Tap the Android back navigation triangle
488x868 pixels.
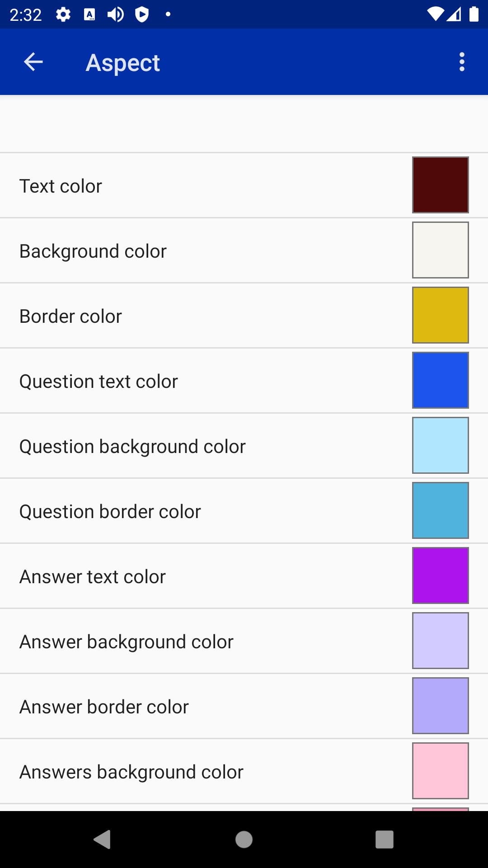click(102, 840)
